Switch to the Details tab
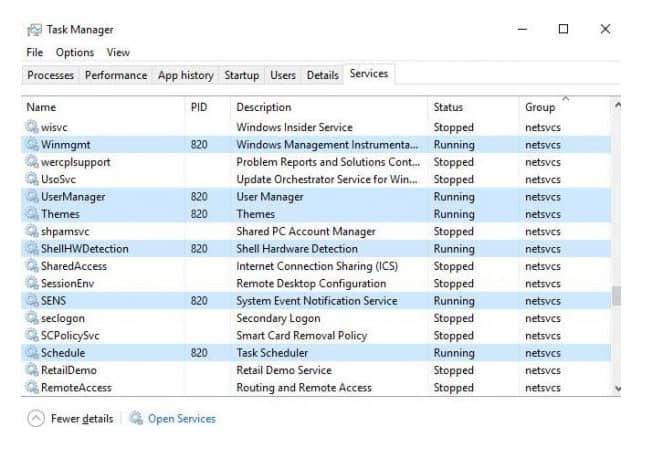The height and width of the screenshot is (459, 670). (x=323, y=75)
